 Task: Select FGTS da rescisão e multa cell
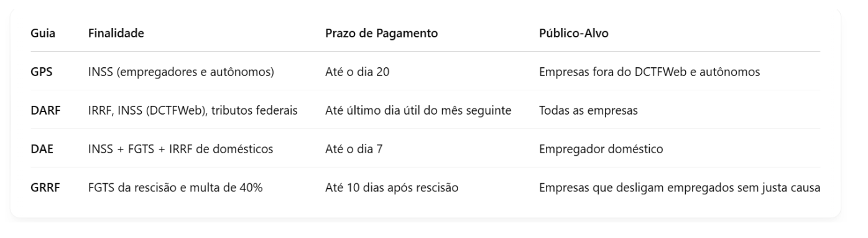[175, 187]
